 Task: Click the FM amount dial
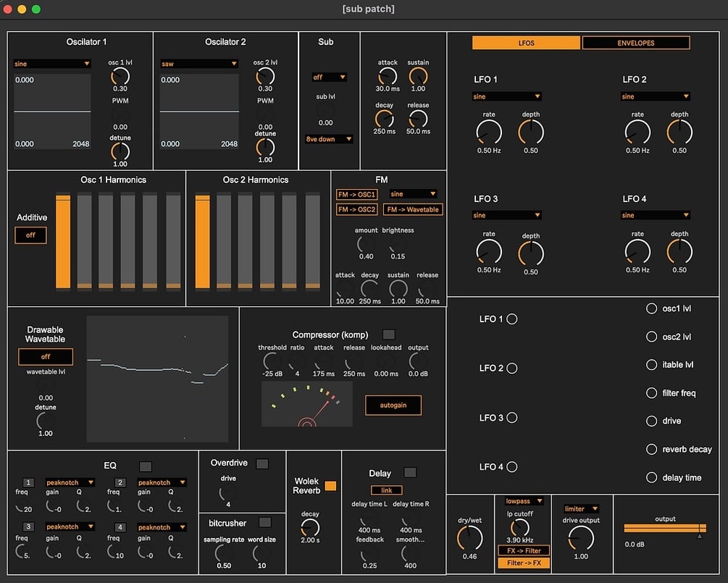[367, 243]
